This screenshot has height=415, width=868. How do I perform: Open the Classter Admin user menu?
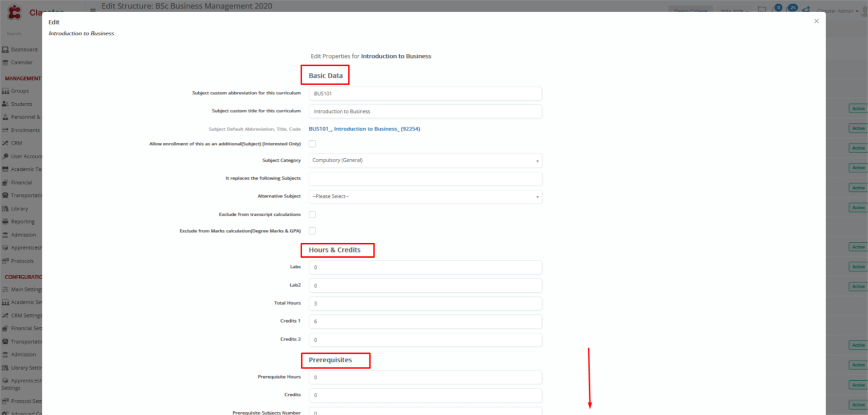point(837,11)
